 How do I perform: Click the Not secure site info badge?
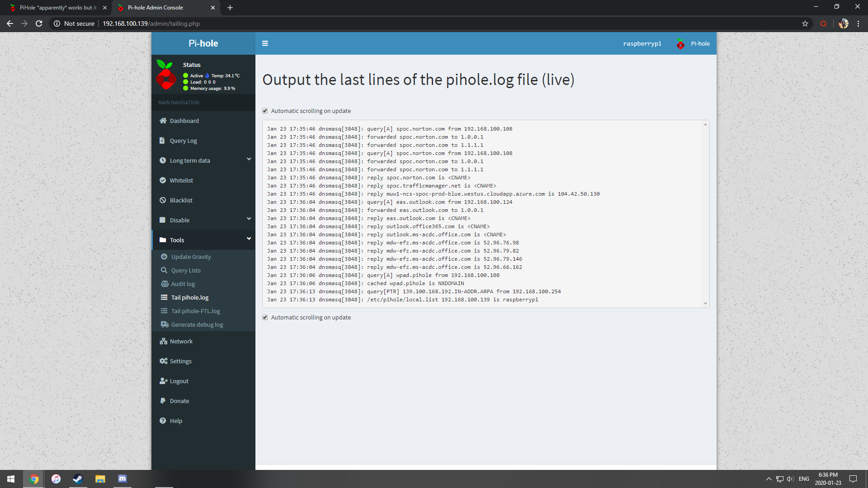[74, 23]
